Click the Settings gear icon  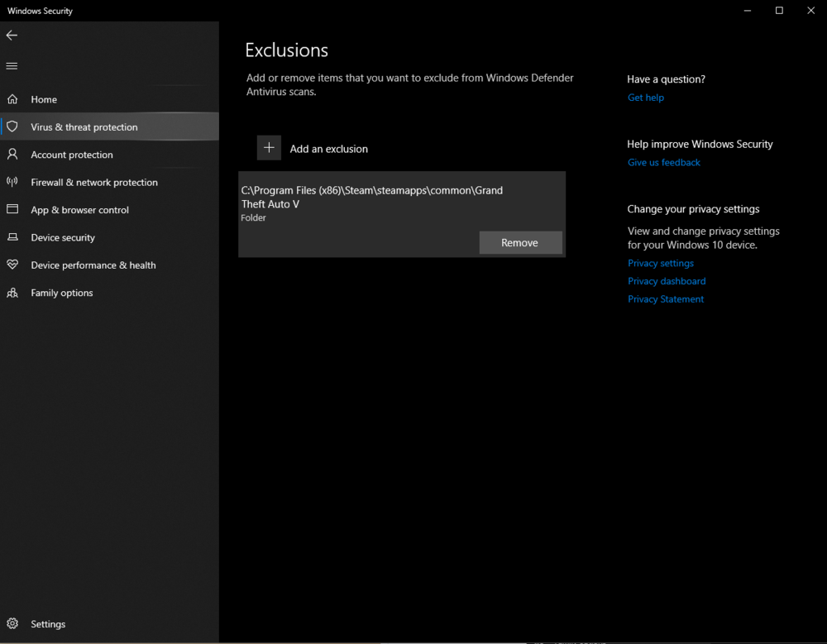click(12, 624)
